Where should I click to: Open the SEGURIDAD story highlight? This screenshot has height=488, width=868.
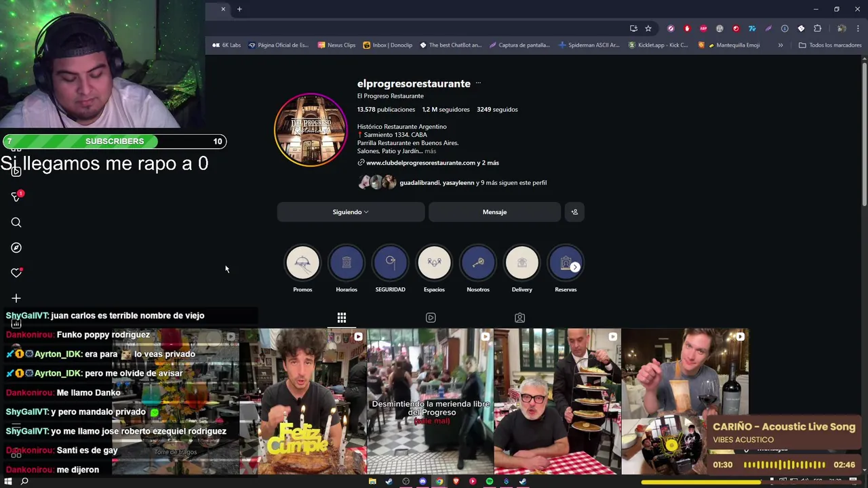pos(391,263)
